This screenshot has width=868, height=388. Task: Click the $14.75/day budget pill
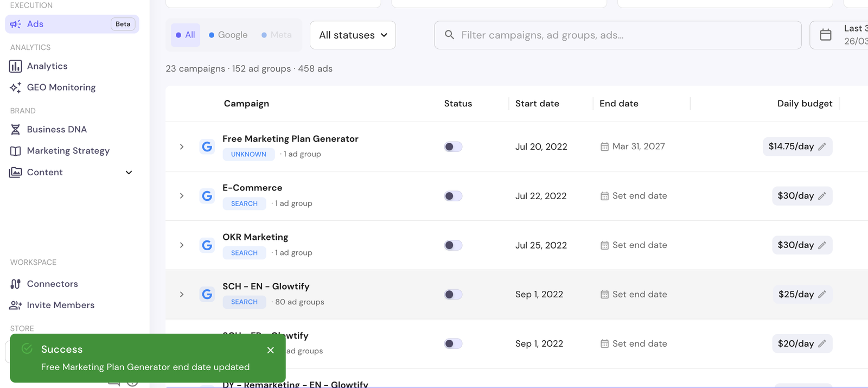coord(797,147)
